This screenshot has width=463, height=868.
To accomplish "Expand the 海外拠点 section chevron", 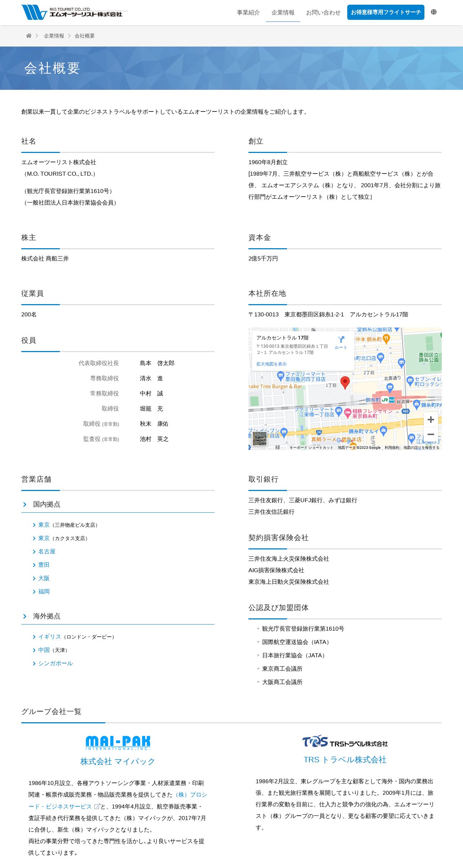I will click(25, 616).
